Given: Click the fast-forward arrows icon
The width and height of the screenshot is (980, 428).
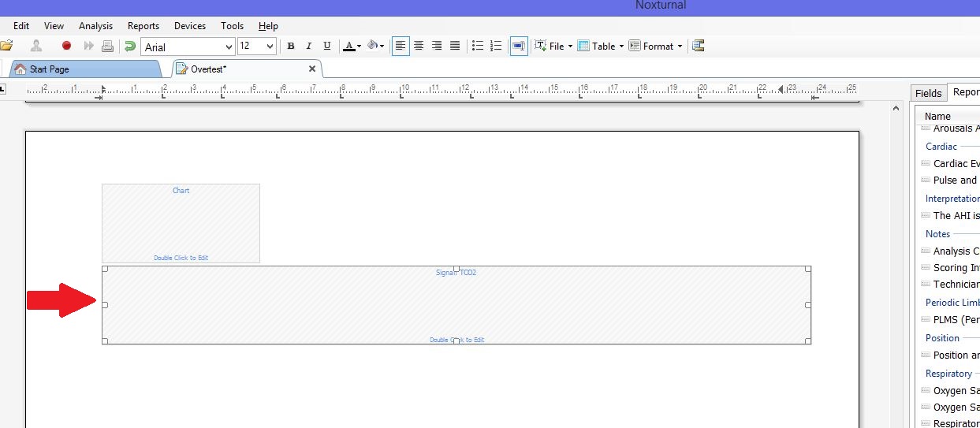Looking at the screenshot, I should pyautogui.click(x=88, y=46).
